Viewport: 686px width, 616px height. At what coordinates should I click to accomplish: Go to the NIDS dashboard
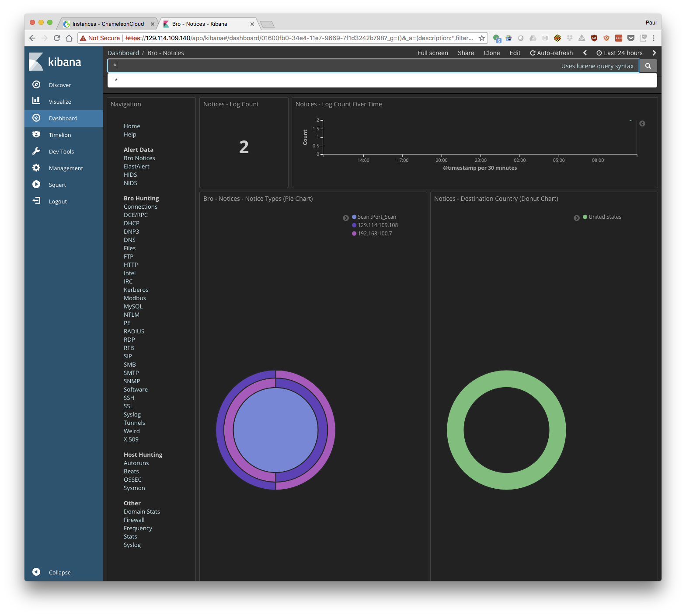(x=130, y=183)
